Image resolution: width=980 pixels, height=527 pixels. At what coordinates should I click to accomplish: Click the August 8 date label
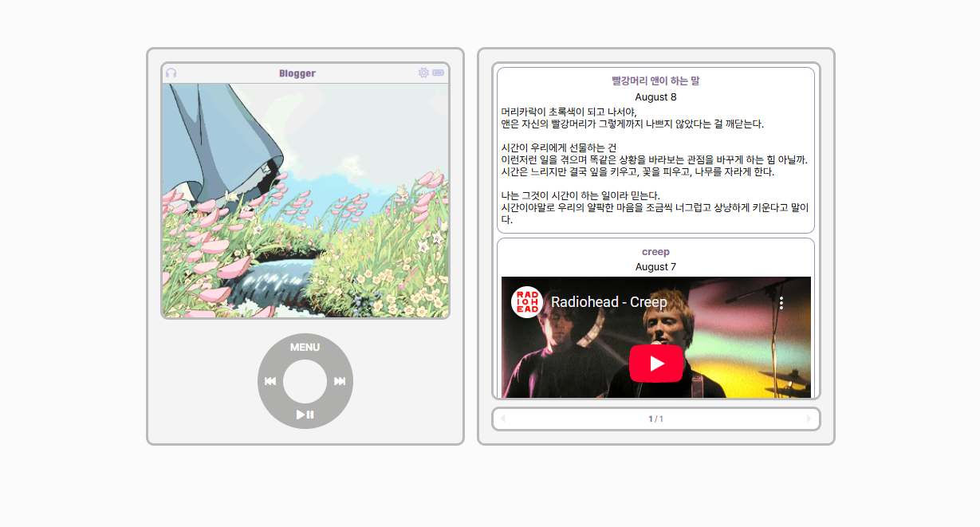tap(655, 97)
